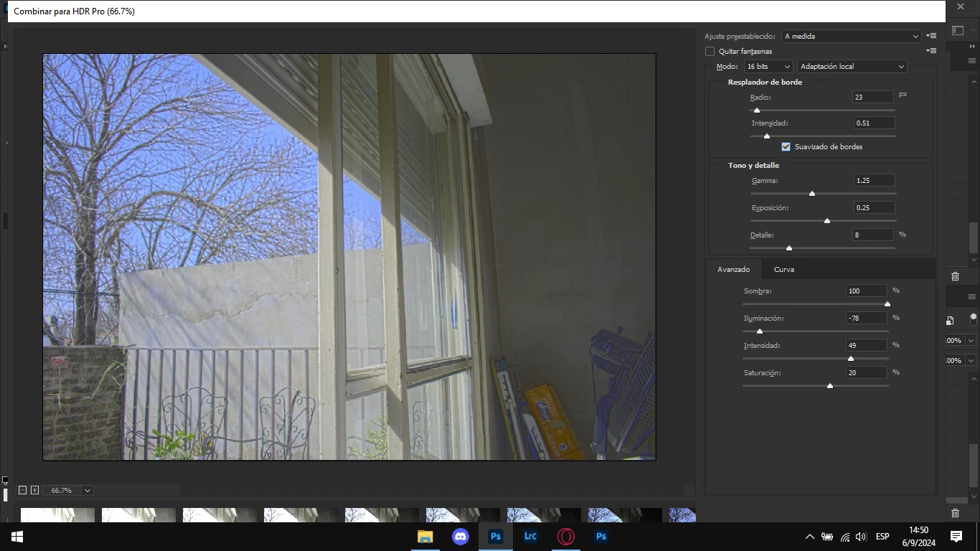Image resolution: width=980 pixels, height=551 pixels.
Task: Click the Iluminación slider handle
Action: coord(760,331)
